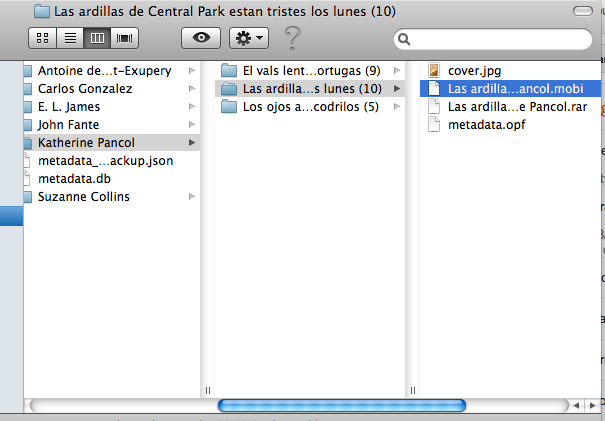Click the scroll left arrow
This screenshot has width=605, height=421.
pos(576,406)
